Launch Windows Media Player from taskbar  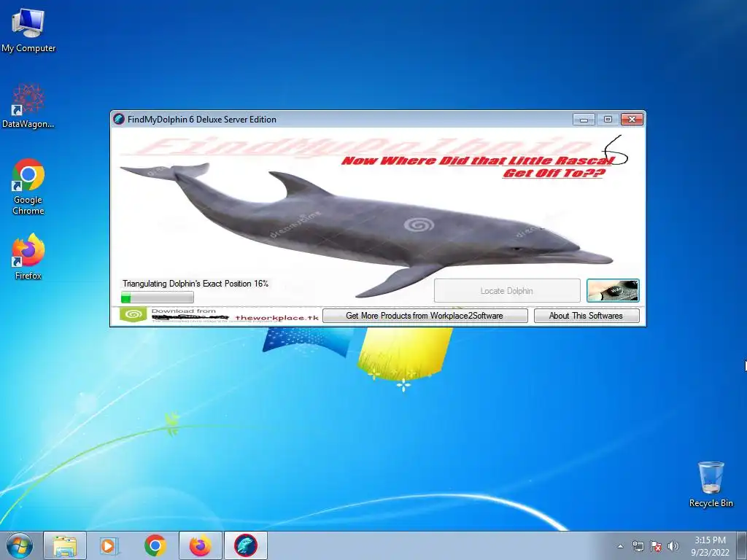109,545
